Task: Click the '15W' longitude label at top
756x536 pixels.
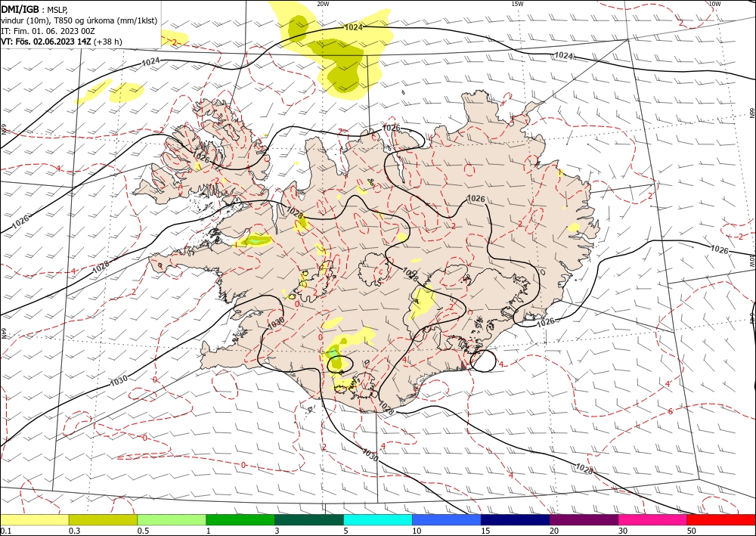Action: pos(517,3)
